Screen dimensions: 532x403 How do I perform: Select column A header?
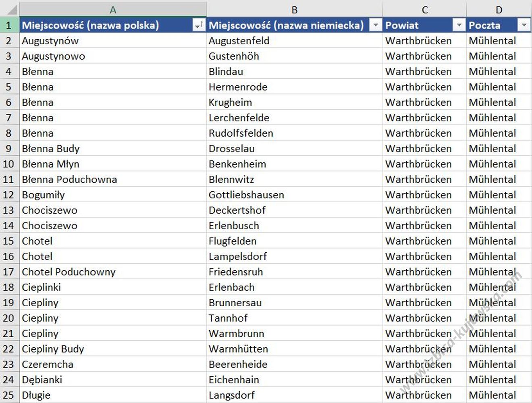[113, 10]
